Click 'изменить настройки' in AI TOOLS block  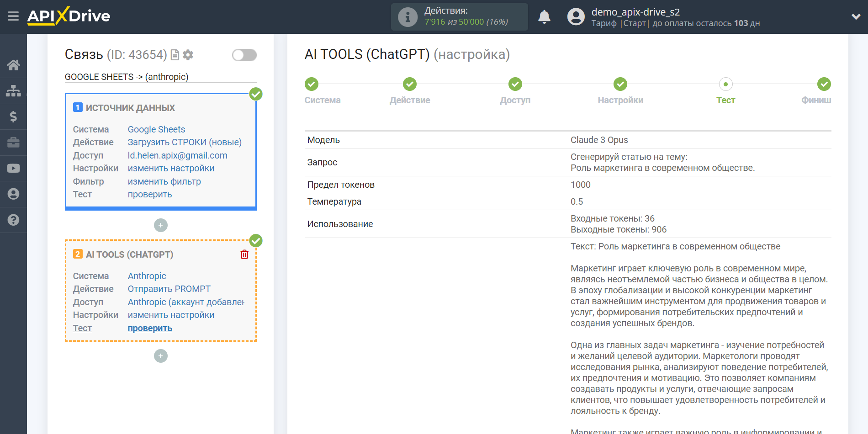[x=171, y=315]
